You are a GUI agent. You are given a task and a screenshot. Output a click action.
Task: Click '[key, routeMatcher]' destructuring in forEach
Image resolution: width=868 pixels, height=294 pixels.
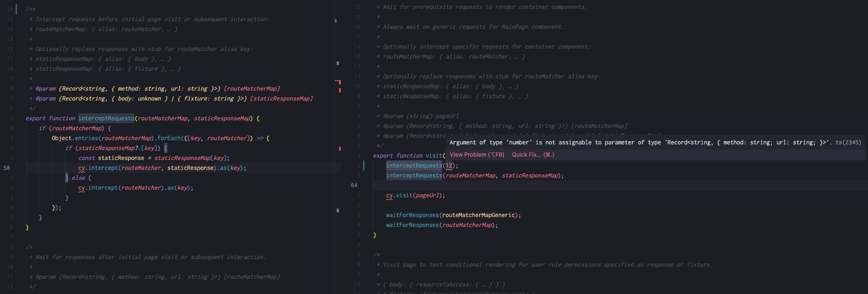point(217,138)
